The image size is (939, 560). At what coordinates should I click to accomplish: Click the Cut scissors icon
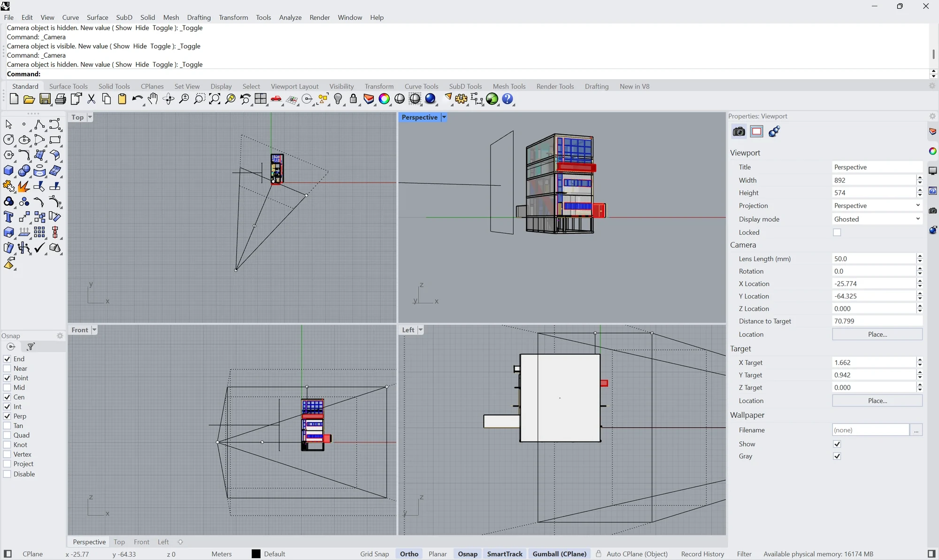click(91, 99)
